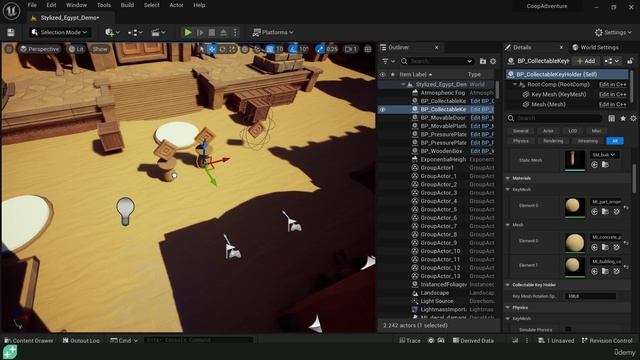The image size is (640, 360).
Task: Open the viewport Show flags menu
Action: click(100, 49)
